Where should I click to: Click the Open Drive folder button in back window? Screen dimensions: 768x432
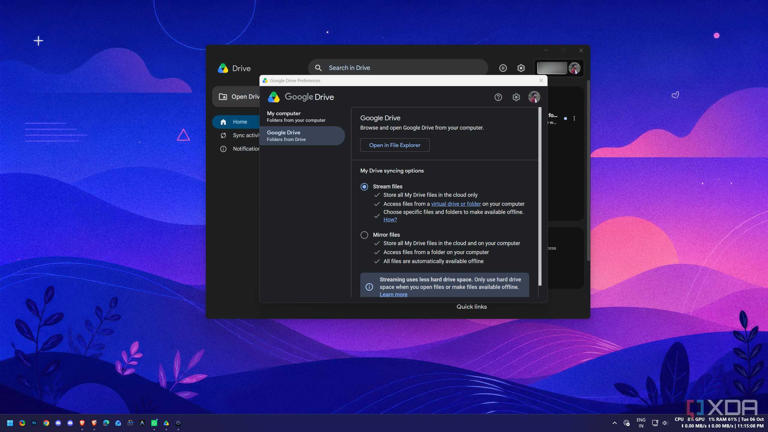(236, 97)
